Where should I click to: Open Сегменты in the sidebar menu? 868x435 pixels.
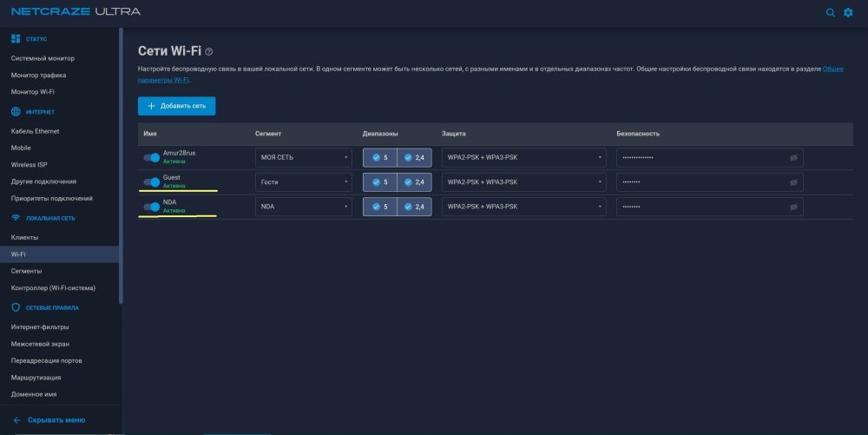pyautogui.click(x=27, y=271)
